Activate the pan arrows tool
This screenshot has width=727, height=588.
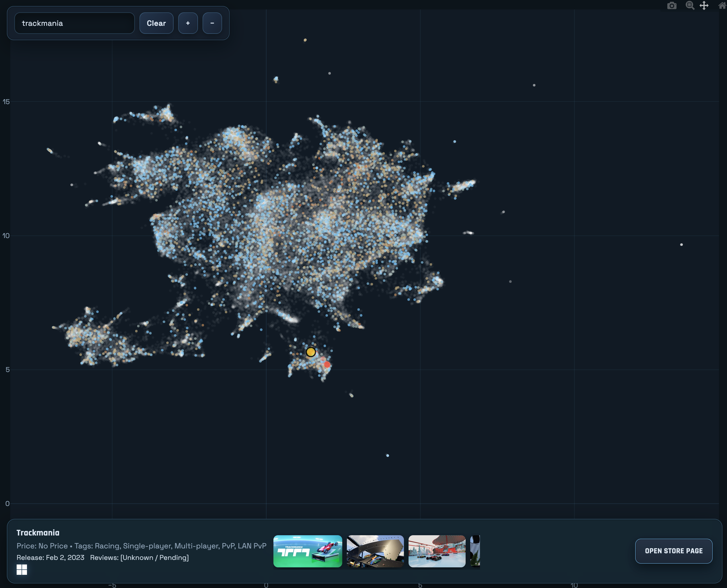[x=704, y=5]
